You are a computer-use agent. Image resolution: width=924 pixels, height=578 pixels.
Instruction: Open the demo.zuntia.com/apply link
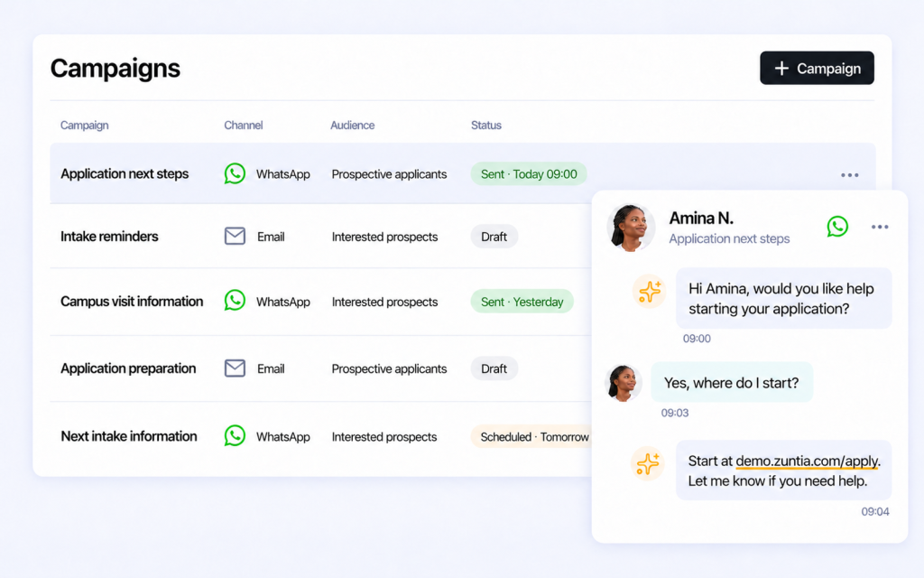tap(807, 461)
